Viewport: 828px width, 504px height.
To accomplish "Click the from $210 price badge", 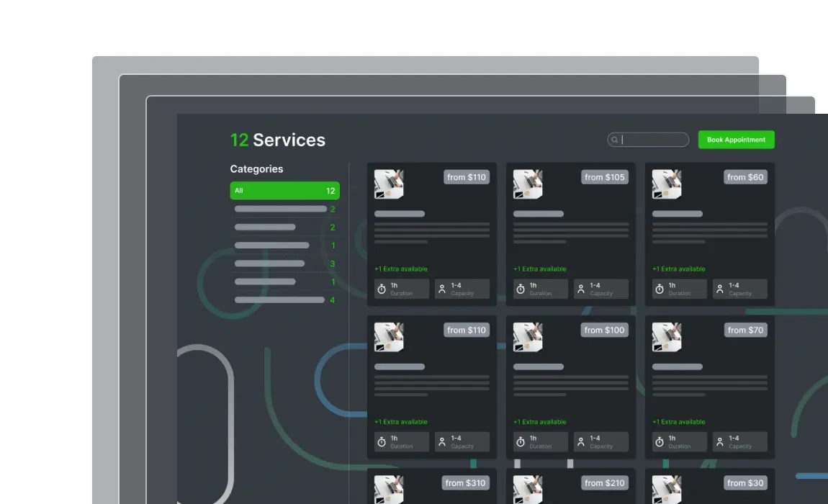I will click(604, 483).
